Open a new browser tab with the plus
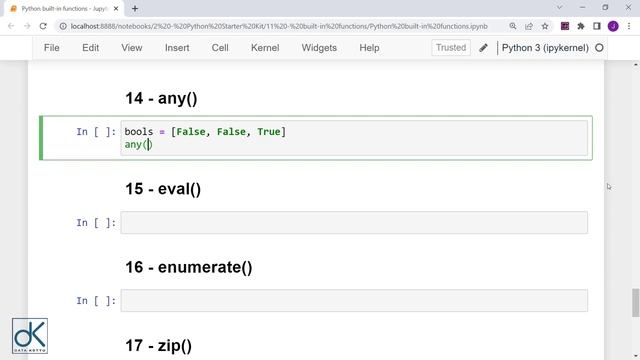 [x=135, y=8]
